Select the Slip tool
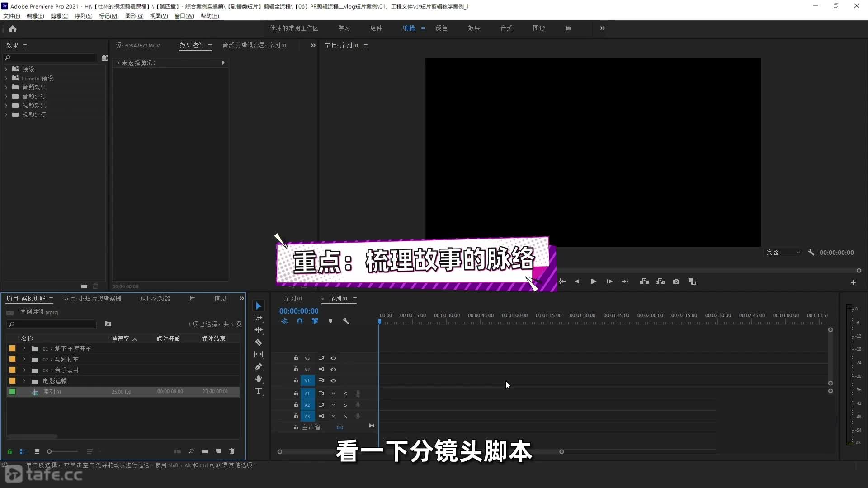The height and width of the screenshot is (488, 868). [259, 354]
